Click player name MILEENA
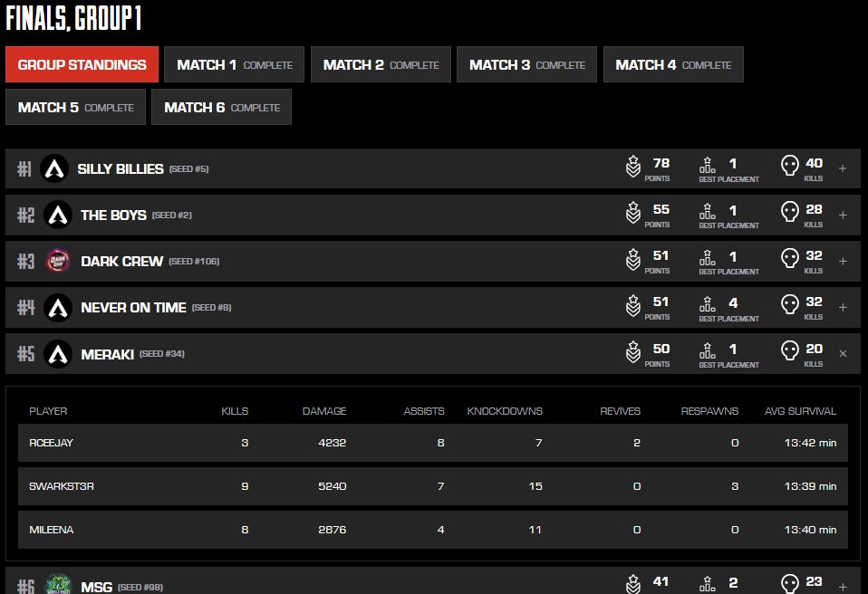Image resolution: width=868 pixels, height=594 pixels. click(x=52, y=530)
